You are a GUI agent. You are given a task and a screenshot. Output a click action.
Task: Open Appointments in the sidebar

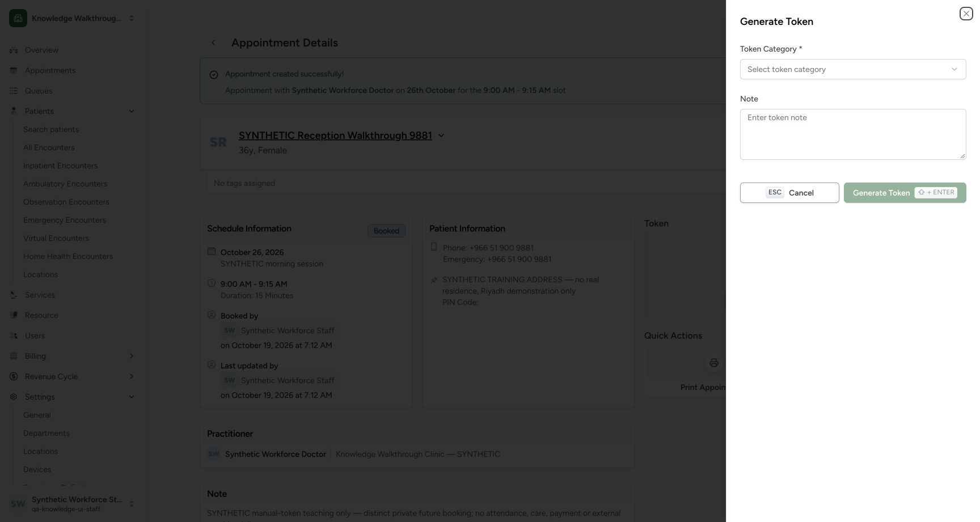pos(50,70)
